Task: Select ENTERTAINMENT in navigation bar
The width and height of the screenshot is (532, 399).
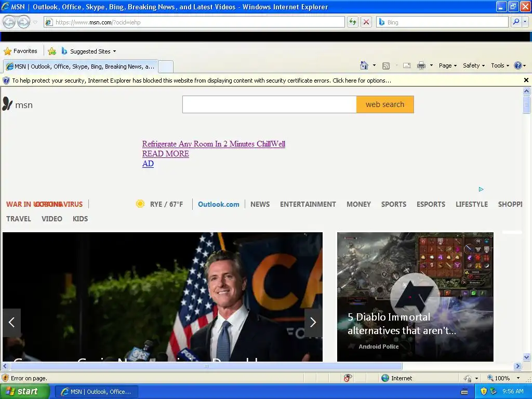Action: pyautogui.click(x=308, y=204)
